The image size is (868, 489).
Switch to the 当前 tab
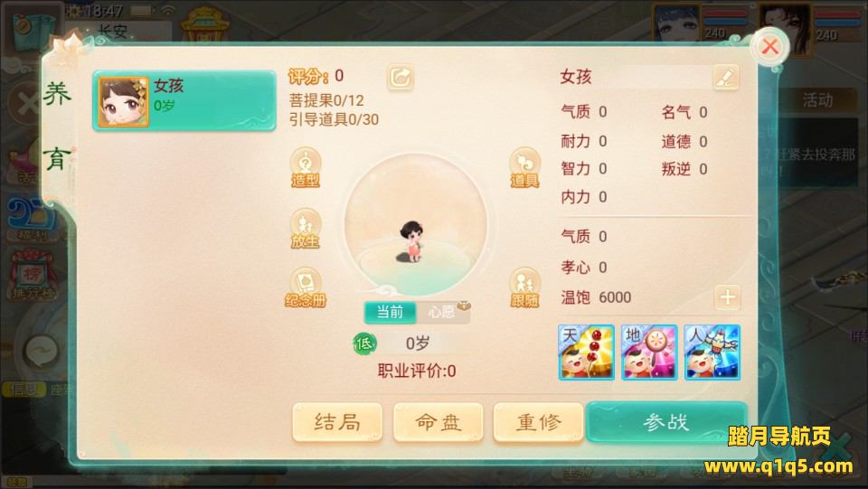coord(390,312)
